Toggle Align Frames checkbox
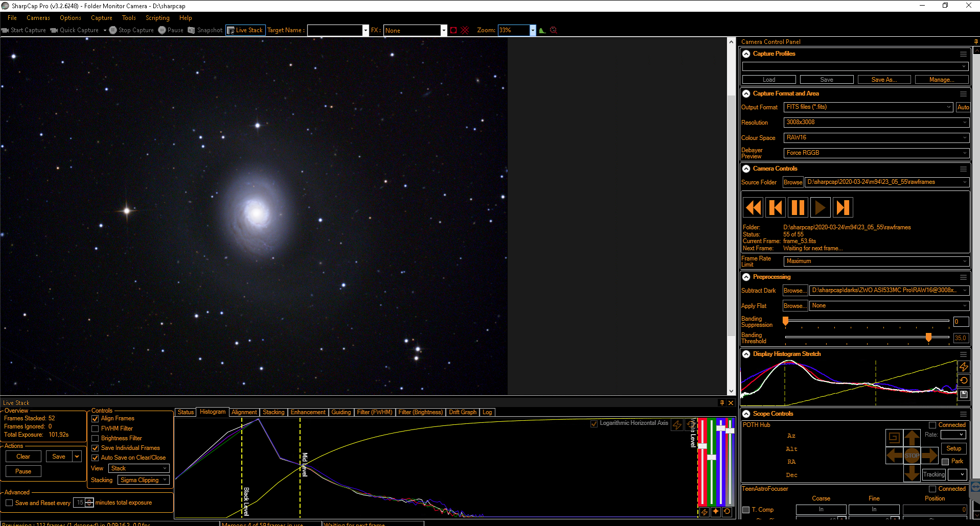The height and width of the screenshot is (526, 980). (x=95, y=419)
